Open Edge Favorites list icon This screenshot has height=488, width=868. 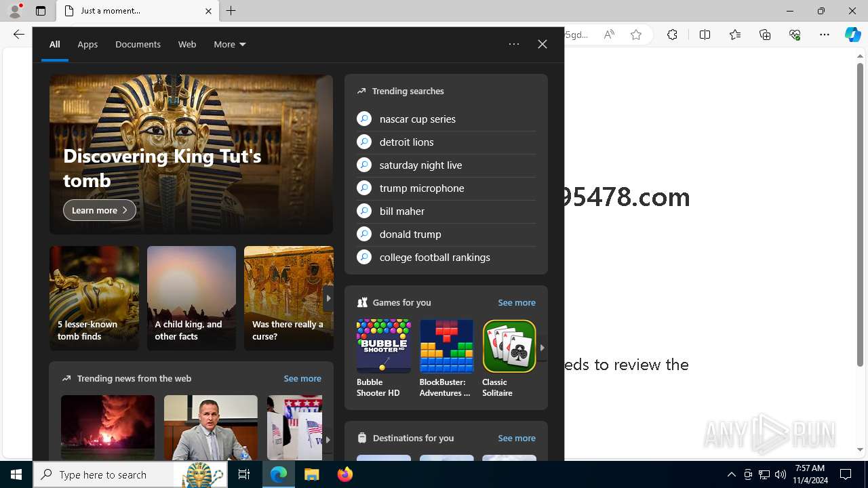(x=735, y=35)
